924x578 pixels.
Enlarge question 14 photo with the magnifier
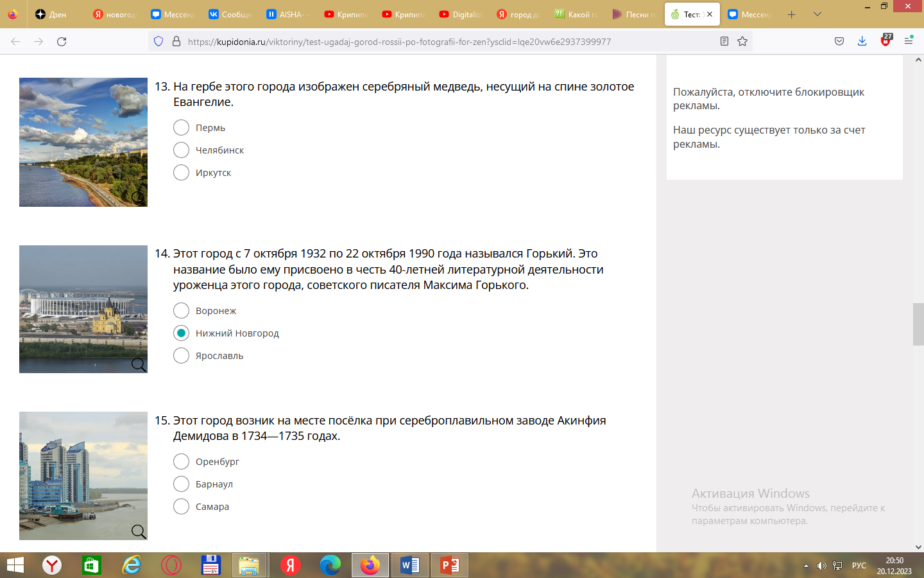[x=138, y=365]
